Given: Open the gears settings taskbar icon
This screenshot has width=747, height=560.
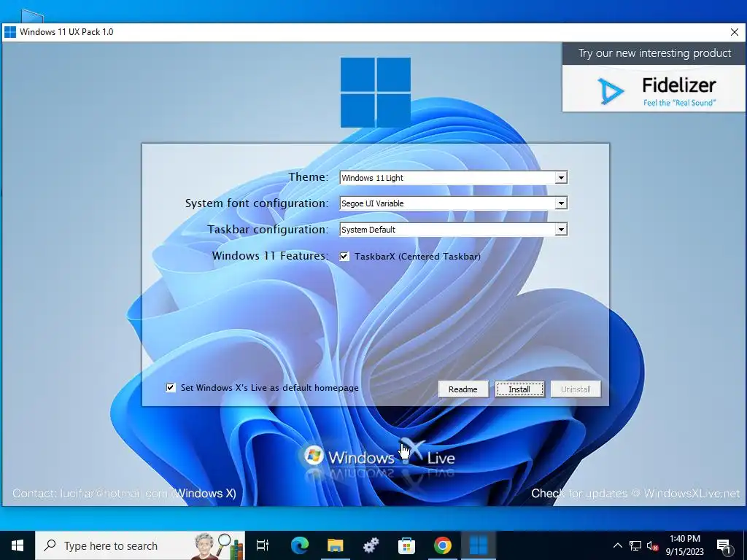Looking at the screenshot, I should pos(371,545).
